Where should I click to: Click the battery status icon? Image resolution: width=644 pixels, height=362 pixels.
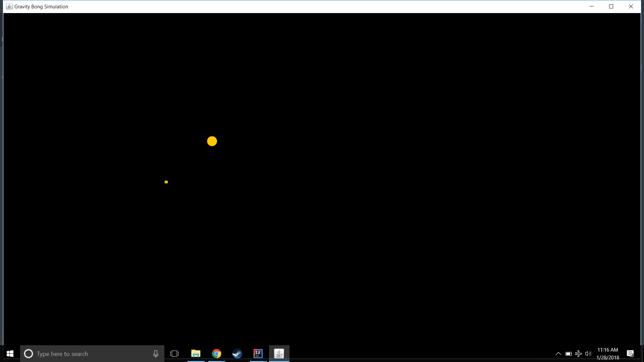coord(569,354)
